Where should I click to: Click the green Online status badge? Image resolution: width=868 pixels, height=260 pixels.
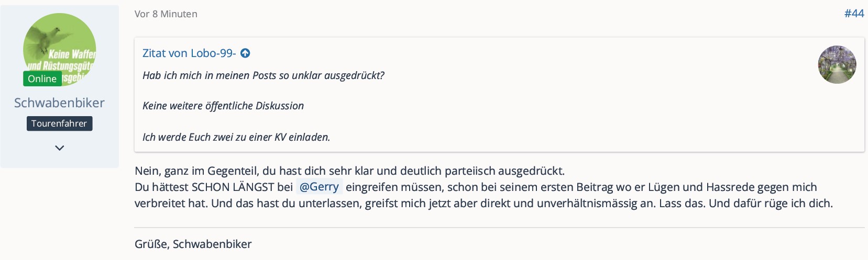tap(42, 79)
